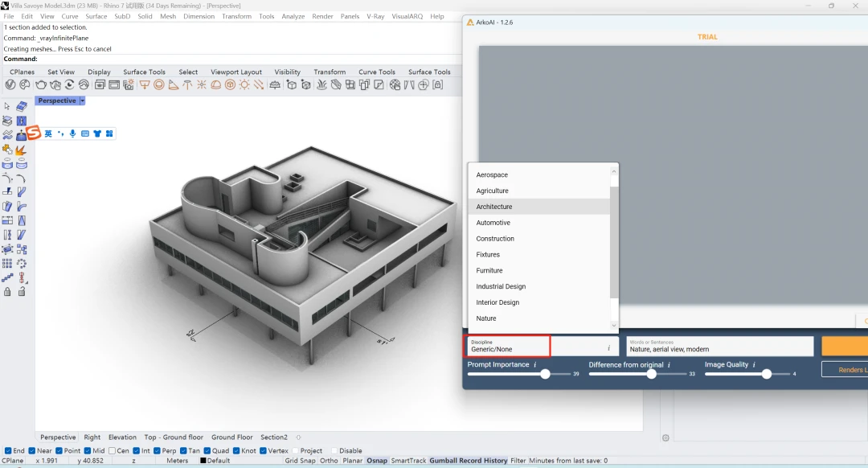This screenshot has width=868, height=468.
Task: Click the rectangular array grid icon
Action: point(7,263)
